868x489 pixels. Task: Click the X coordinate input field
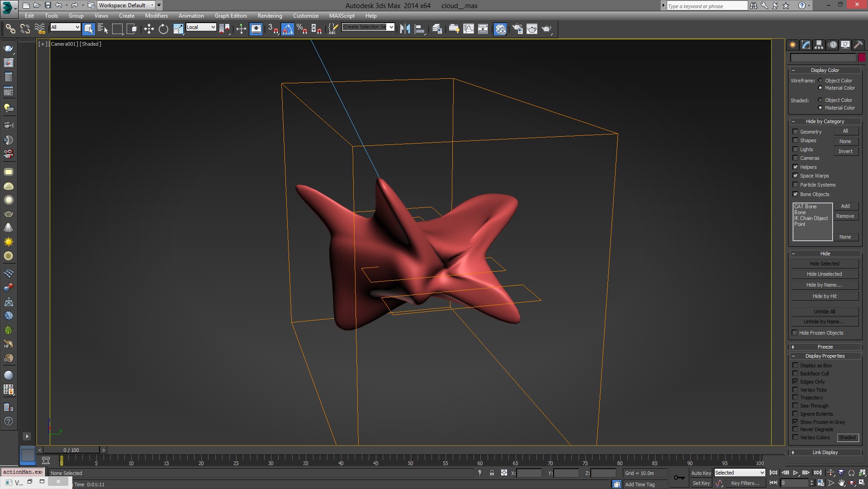(x=529, y=473)
